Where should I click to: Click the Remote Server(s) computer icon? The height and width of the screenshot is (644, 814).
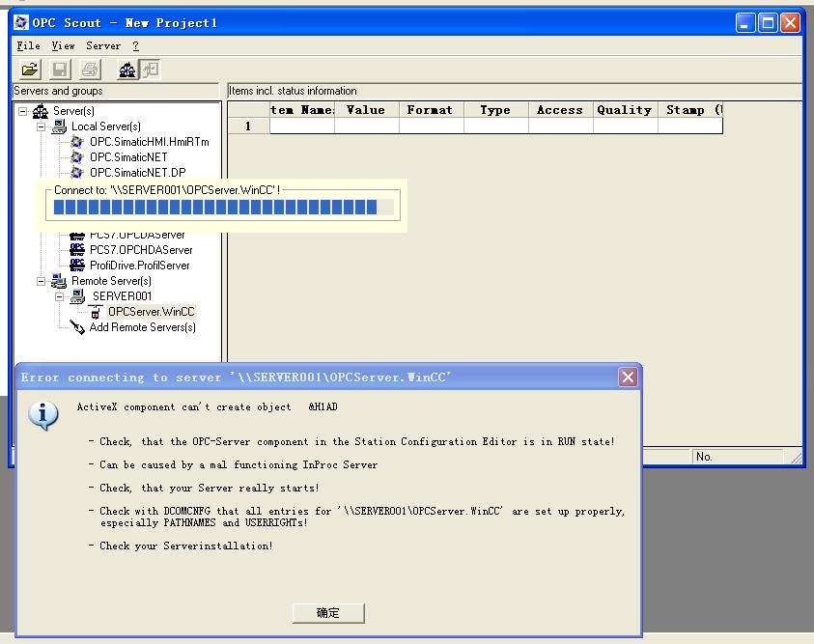(59, 281)
